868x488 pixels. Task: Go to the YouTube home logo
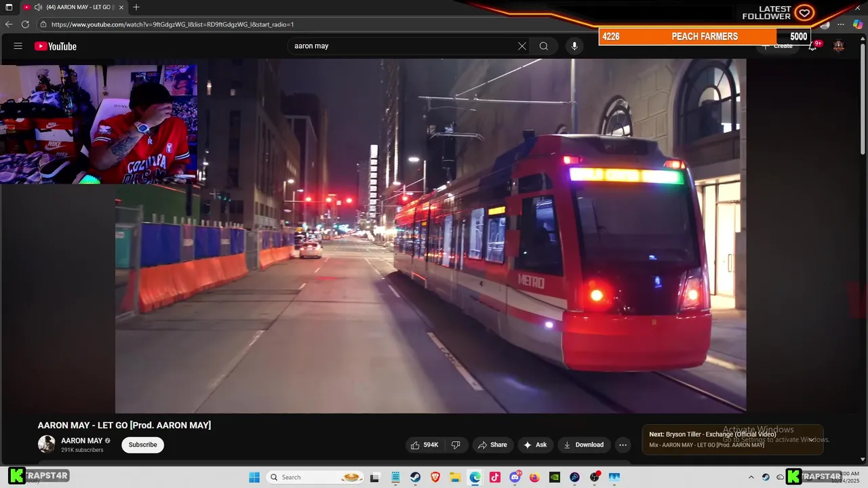coord(56,46)
